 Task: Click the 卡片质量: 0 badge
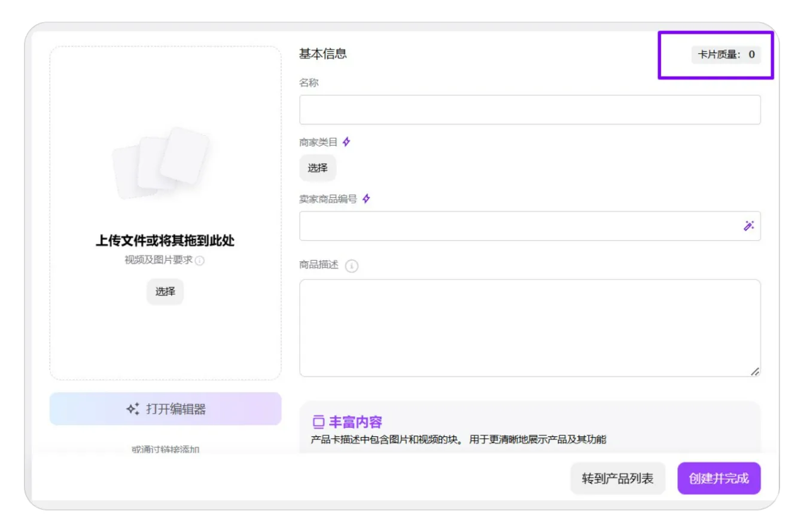coord(726,55)
